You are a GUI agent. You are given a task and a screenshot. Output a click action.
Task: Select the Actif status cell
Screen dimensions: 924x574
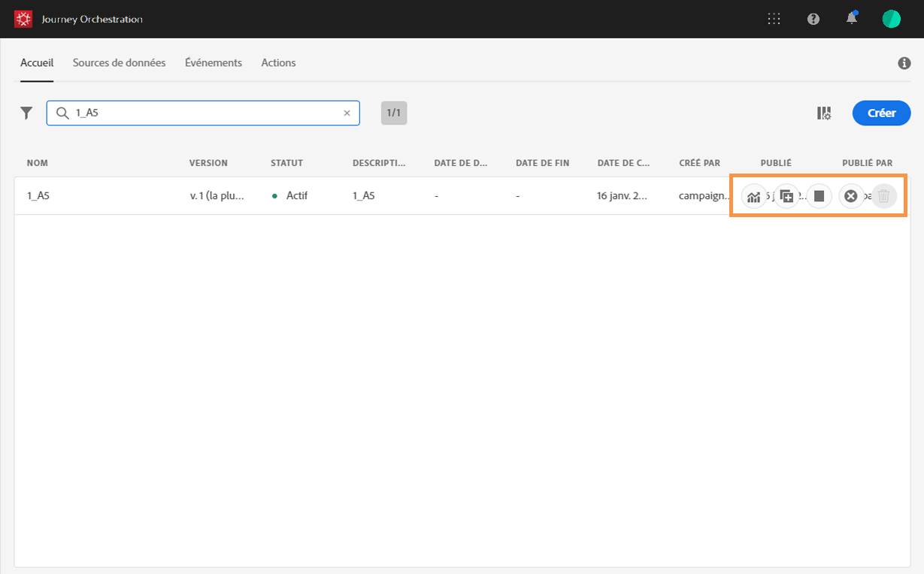point(290,195)
